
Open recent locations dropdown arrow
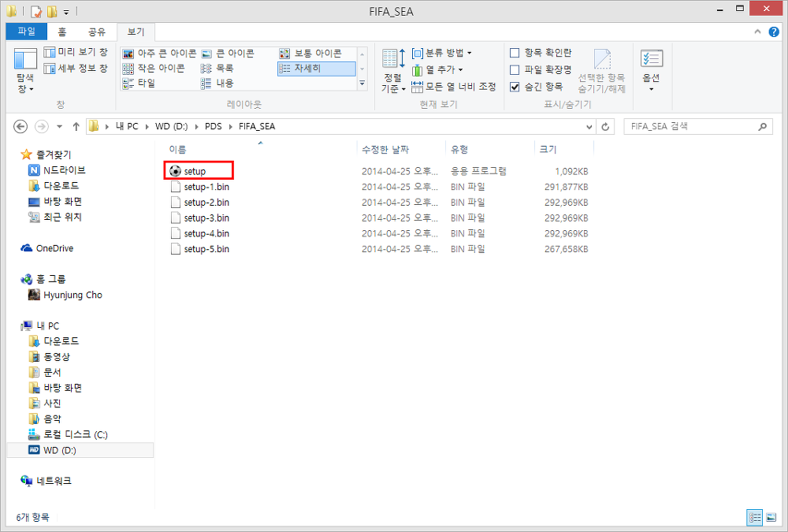tap(59, 126)
